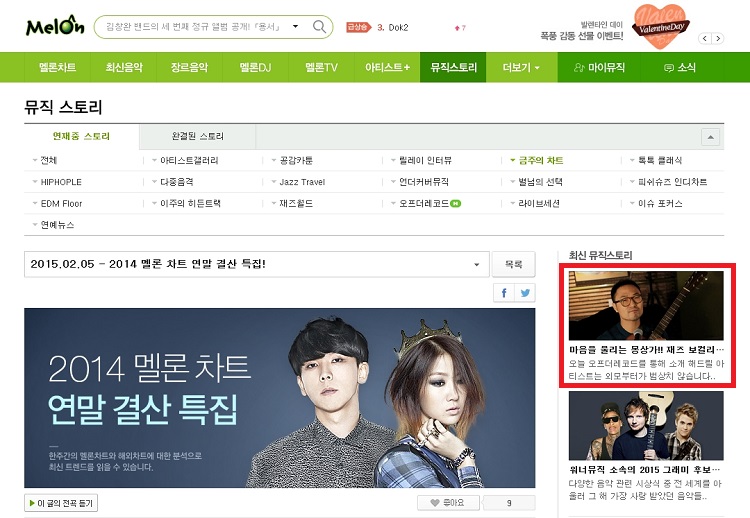Open the search suggestions dropdown arrow
Image resolution: width=750 pixels, height=518 pixels.
pos(296,26)
